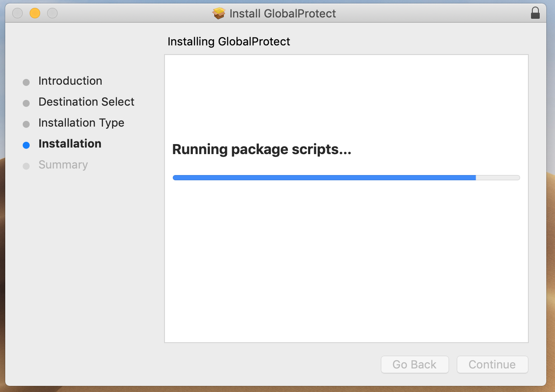Click the blue bullet beside Installation step

pyautogui.click(x=26, y=145)
